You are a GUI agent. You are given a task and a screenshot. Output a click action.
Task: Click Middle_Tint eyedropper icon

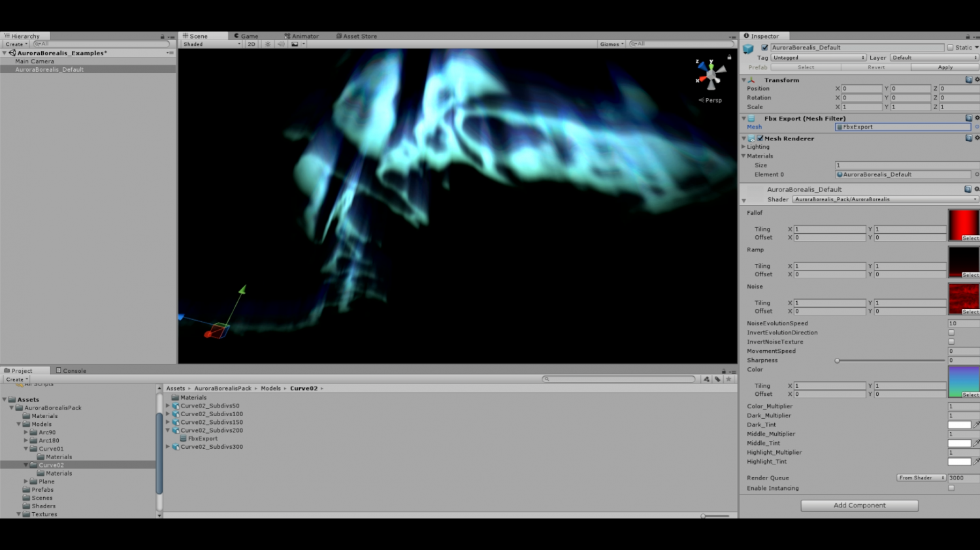tap(977, 443)
